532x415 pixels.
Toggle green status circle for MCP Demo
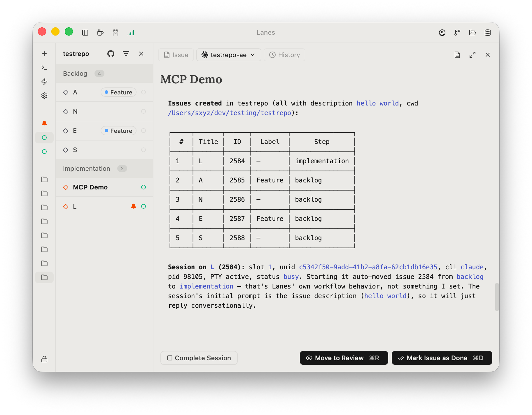[143, 187]
